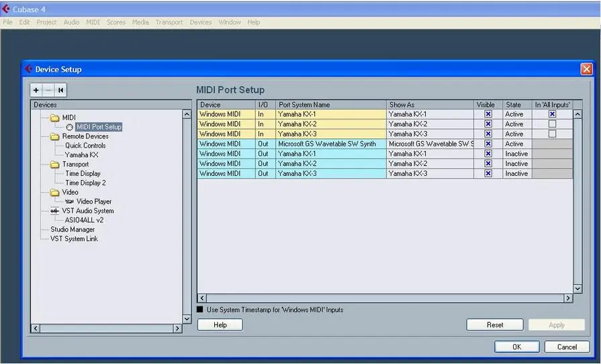Open the Audio menu
This screenshot has width=601, height=364.
coord(71,22)
